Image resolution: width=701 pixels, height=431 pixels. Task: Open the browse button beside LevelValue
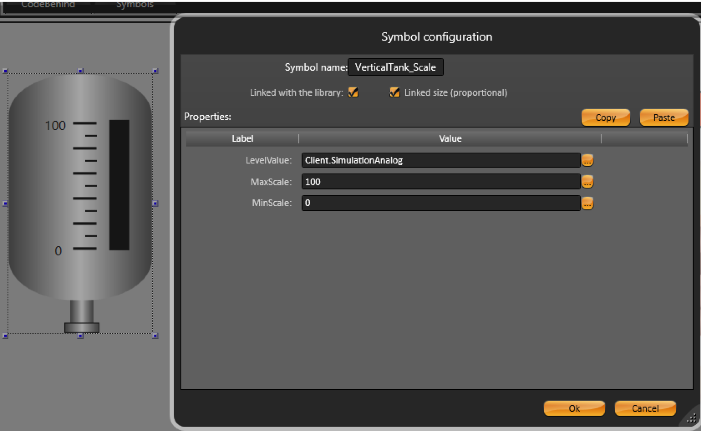[588, 160]
